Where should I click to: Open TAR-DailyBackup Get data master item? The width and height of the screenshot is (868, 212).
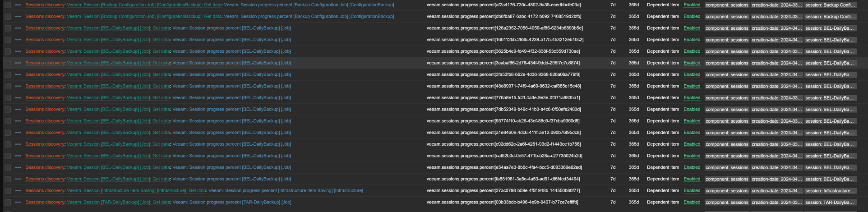coord(118,203)
